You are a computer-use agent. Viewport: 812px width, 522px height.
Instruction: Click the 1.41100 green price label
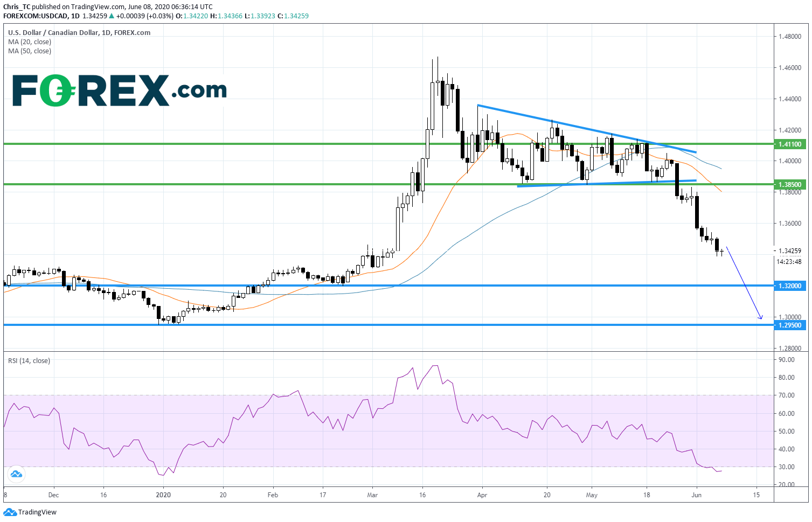point(790,144)
